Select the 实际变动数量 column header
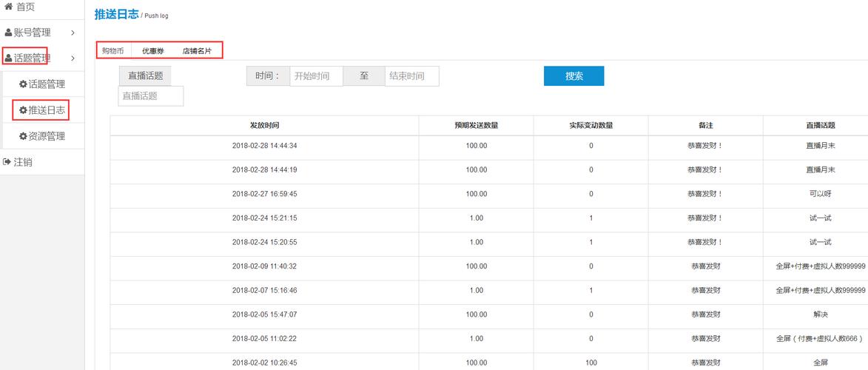The image size is (868, 370). pos(591,126)
